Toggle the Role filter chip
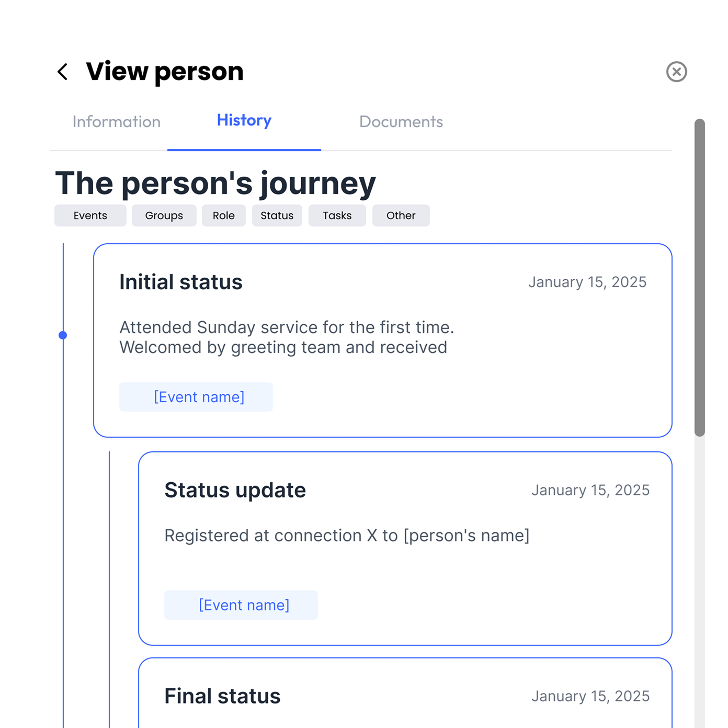The image size is (728, 728). point(223,215)
